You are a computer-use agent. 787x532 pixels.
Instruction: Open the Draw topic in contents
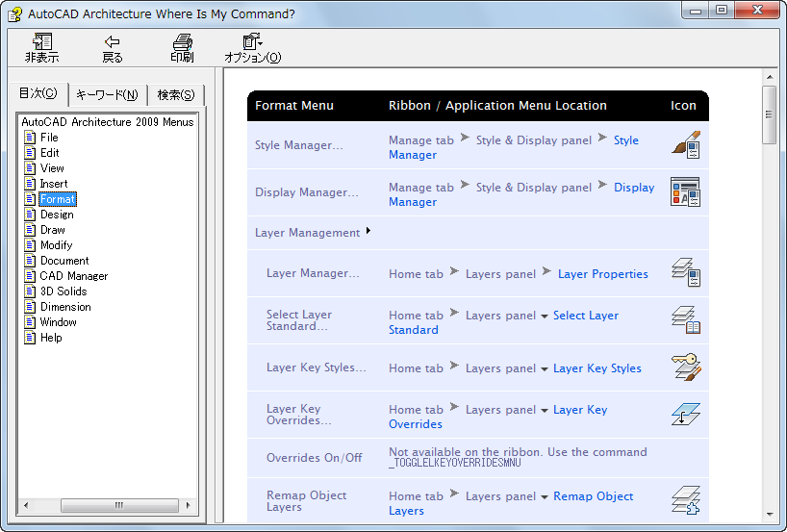tap(53, 230)
